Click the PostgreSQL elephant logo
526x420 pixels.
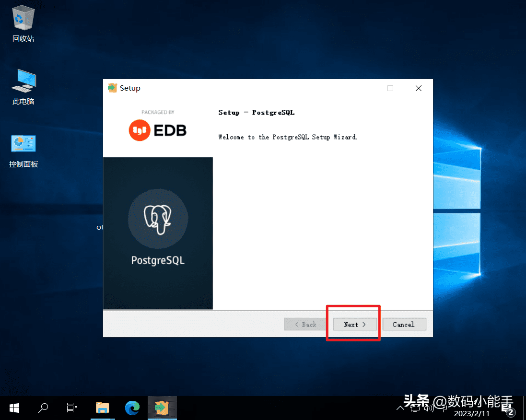click(x=158, y=219)
